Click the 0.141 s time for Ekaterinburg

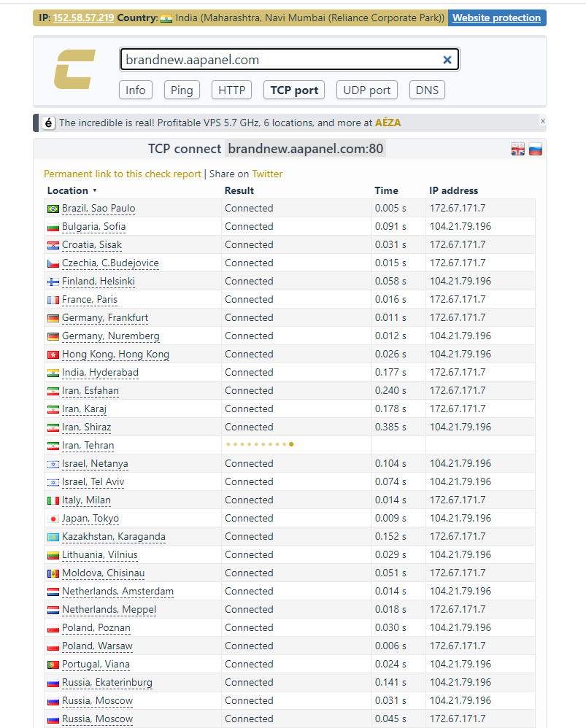pos(390,683)
